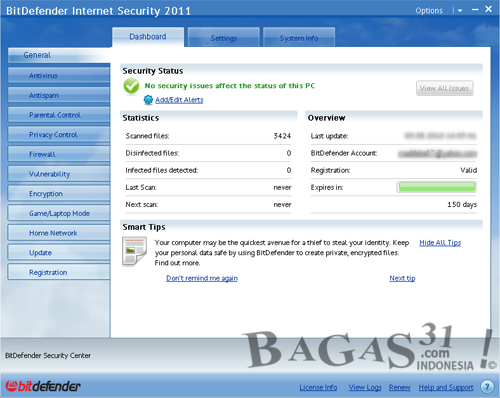Click the Renew link
This screenshot has width=500, height=398.
(400, 387)
